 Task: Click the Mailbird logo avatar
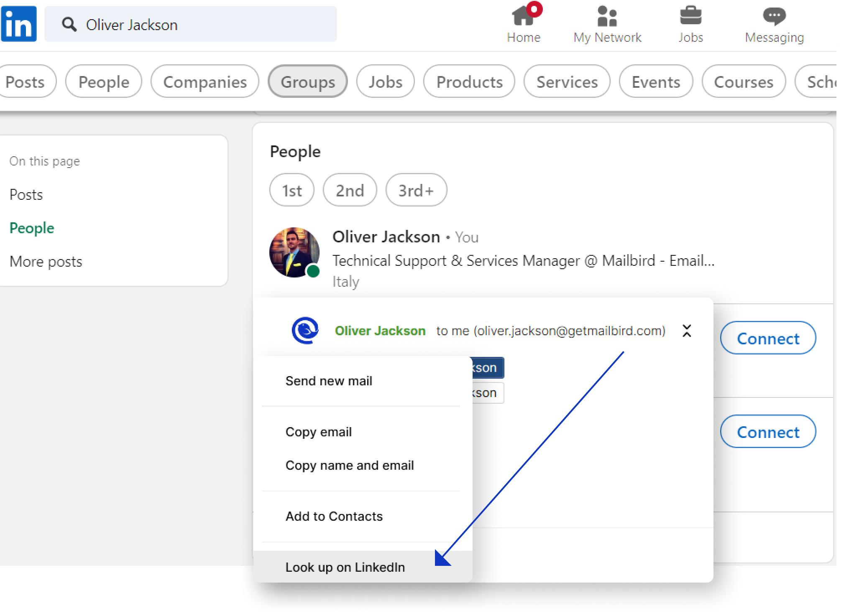click(x=305, y=331)
